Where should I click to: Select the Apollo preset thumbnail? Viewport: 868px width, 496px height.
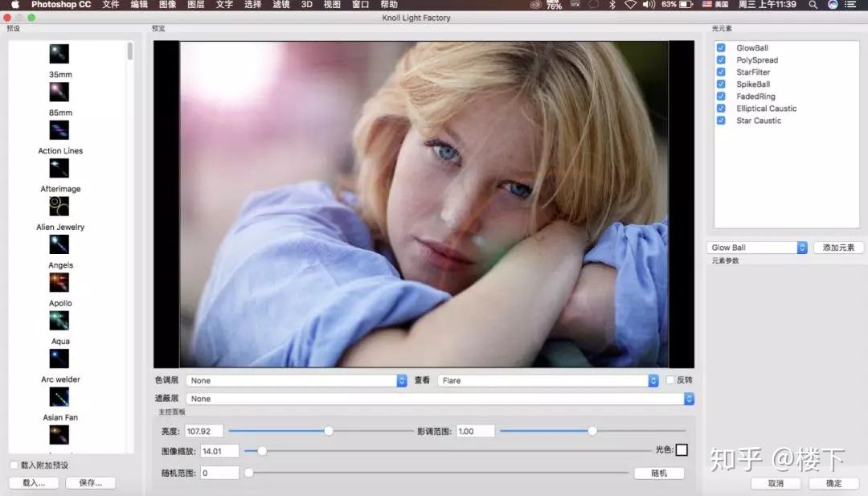tap(59, 283)
